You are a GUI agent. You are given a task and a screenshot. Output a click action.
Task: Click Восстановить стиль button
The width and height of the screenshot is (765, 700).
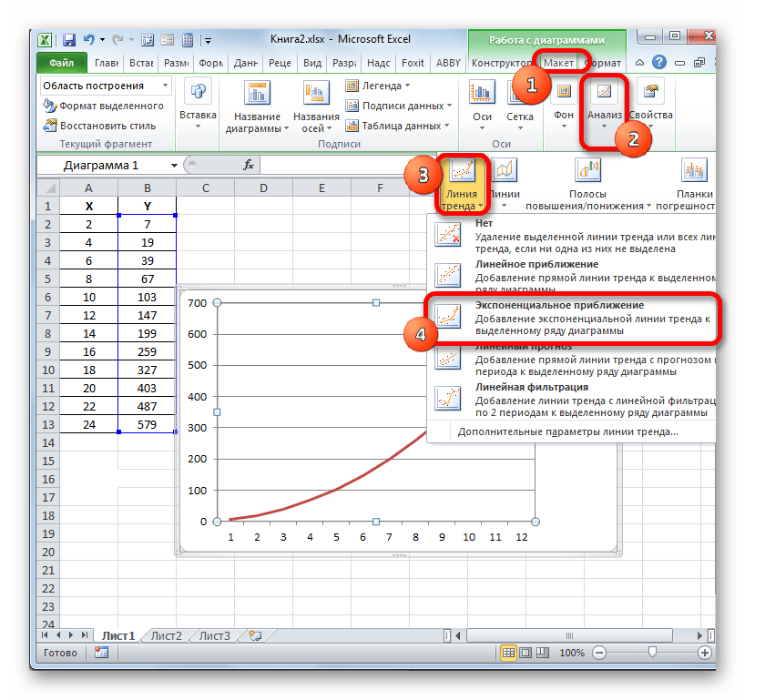point(99,126)
